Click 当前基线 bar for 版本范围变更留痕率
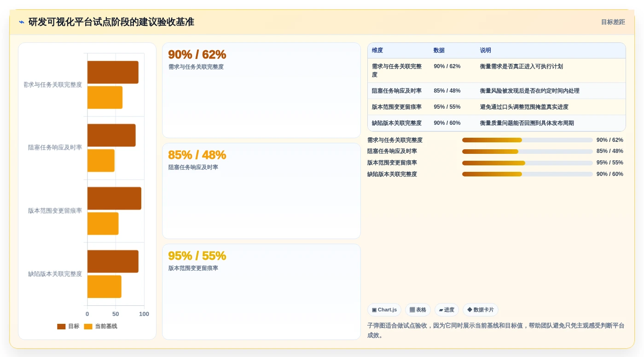The height and width of the screenshot is (357, 644). pyautogui.click(x=103, y=223)
